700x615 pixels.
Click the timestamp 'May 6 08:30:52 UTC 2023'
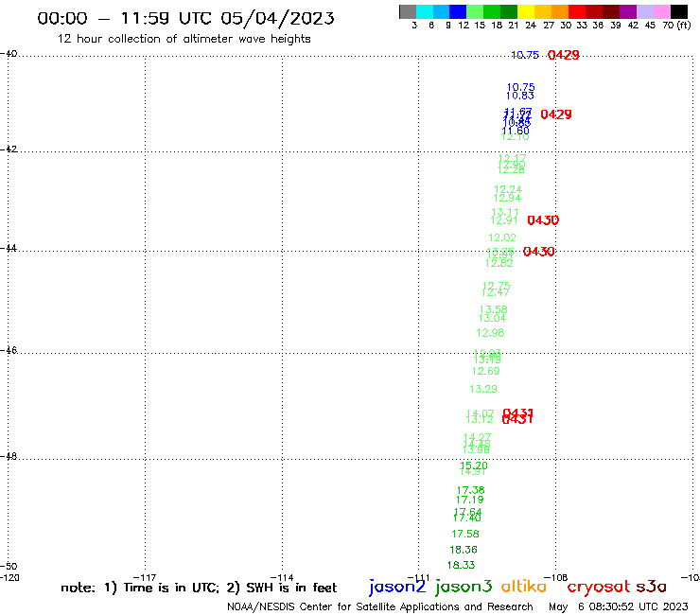(619, 607)
